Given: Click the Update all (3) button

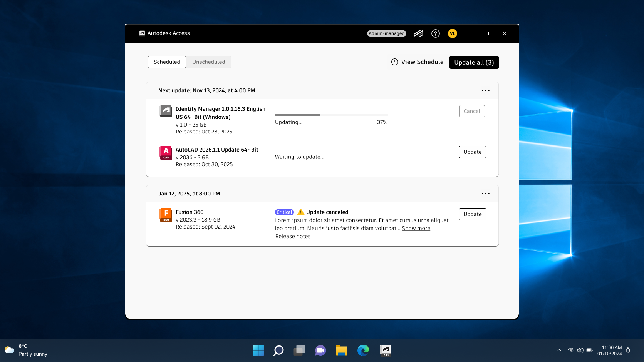Looking at the screenshot, I should coord(474,62).
